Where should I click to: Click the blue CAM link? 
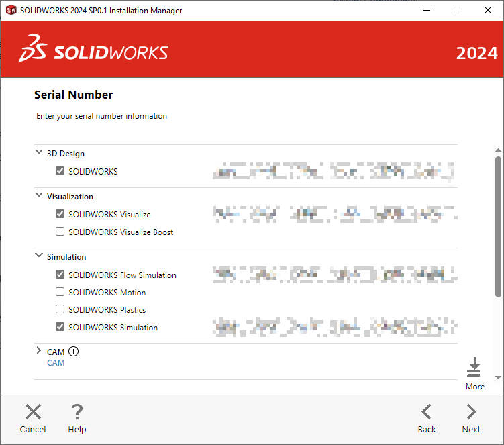[56, 363]
